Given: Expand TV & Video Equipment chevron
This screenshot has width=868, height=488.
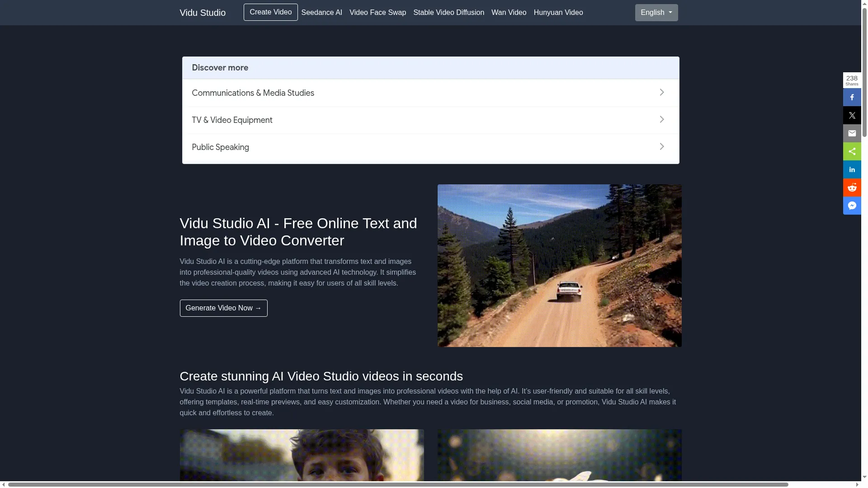Looking at the screenshot, I should point(661,119).
